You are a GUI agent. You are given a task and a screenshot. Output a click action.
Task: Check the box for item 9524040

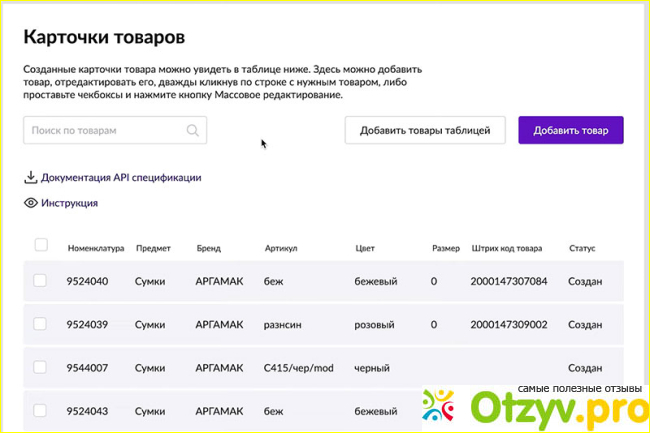[41, 281]
